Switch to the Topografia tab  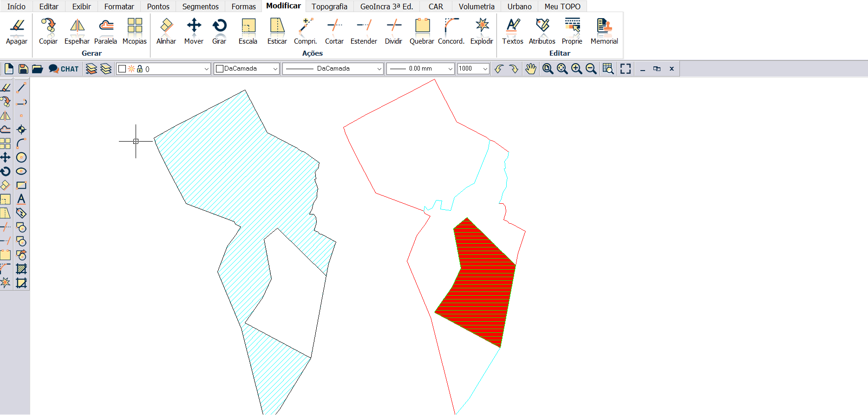(x=329, y=6)
